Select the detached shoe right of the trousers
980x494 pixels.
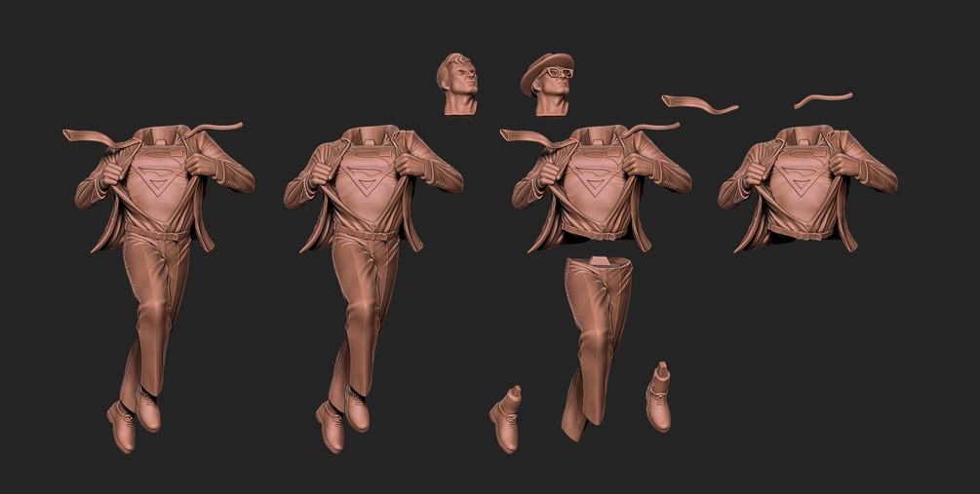[x=659, y=397]
